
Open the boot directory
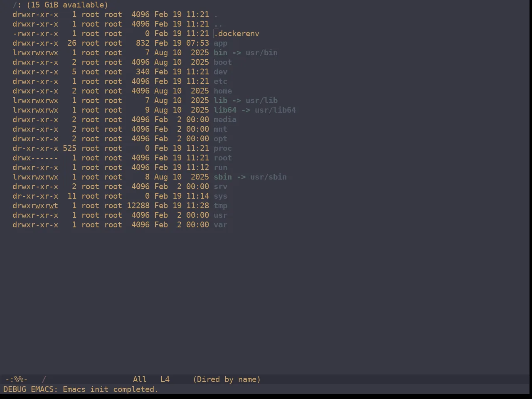point(223,62)
